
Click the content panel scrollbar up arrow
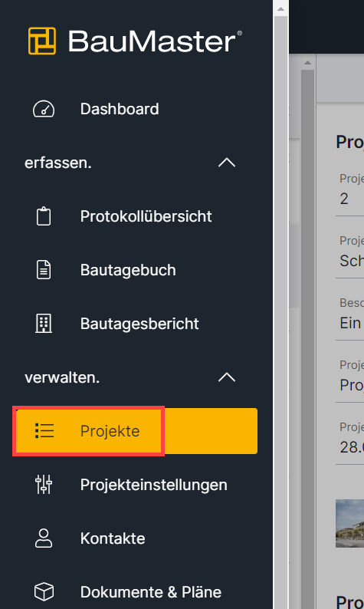[x=308, y=63]
